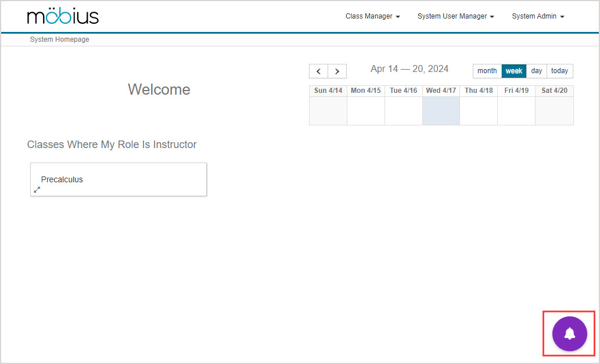The image size is (600, 364).
Task: Click the Möbius logo
Action: click(63, 16)
